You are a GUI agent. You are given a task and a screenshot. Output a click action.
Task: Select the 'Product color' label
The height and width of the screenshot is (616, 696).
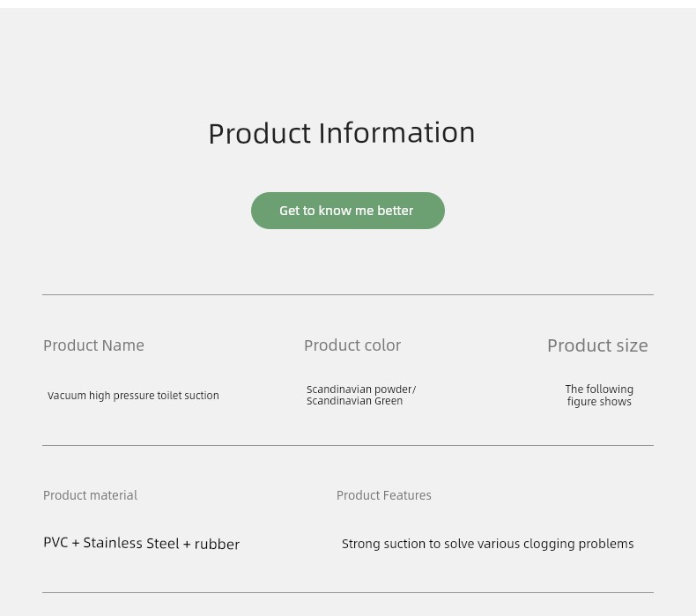[x=352, y=345]
